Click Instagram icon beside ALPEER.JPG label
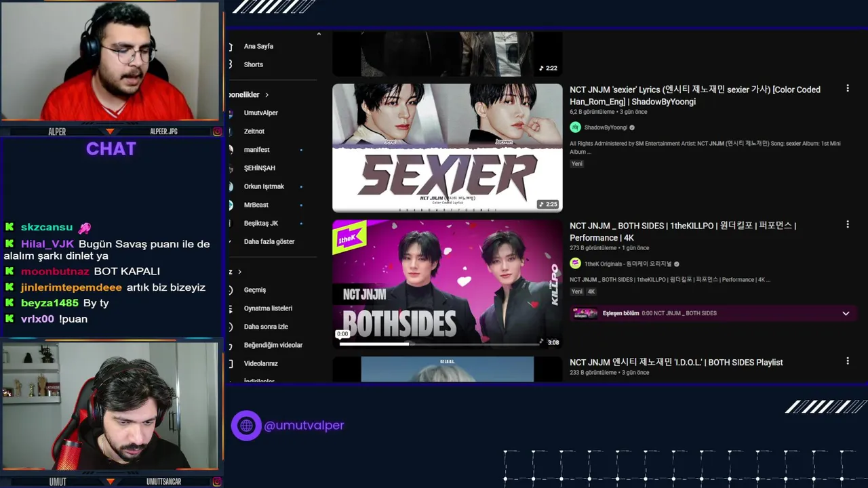The image size is (868, 488). click(x=217, y=131)
